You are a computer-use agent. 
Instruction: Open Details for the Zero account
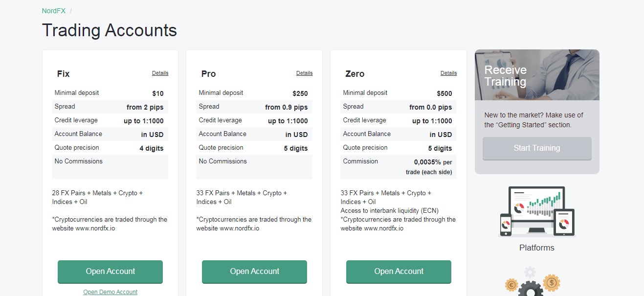pyautogui.click(x=448, y=73)
